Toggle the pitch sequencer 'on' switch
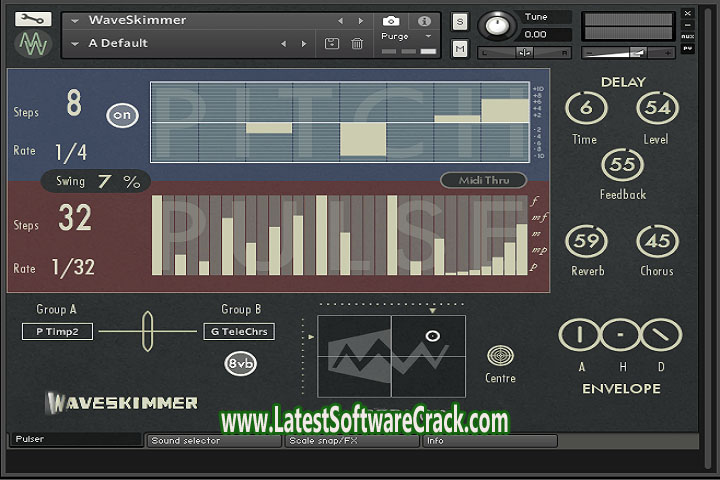This screenshot has height=480, width=720. point(123,116)
